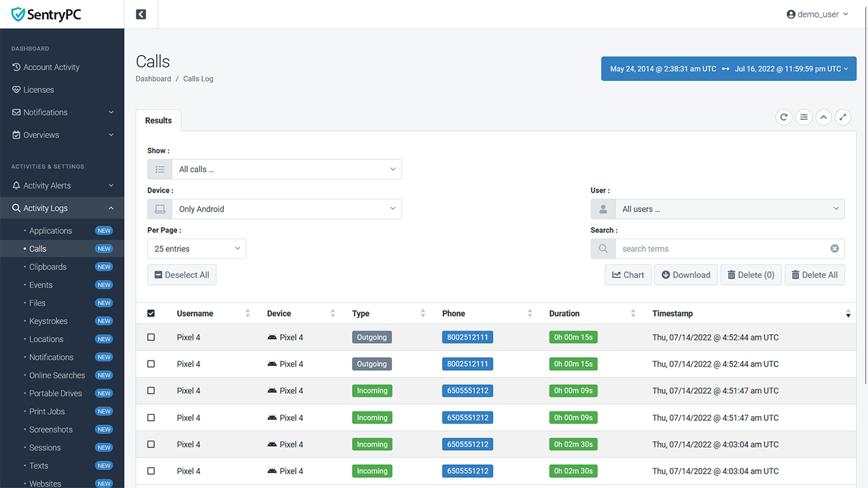Check the first 8002512111 call row checkbox
Viewport: 868px width, 488px height.
pyautogui.click(x=151, y=337)
